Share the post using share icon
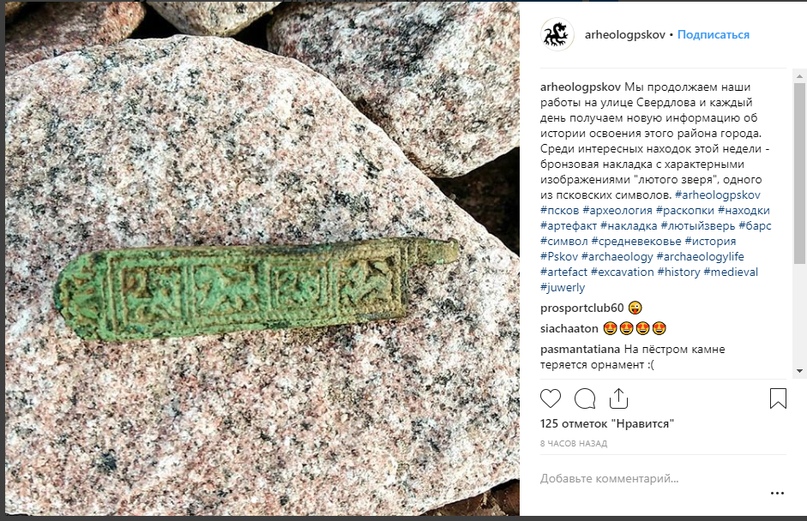This screenshot has width=807, height=521. point(619,398)
